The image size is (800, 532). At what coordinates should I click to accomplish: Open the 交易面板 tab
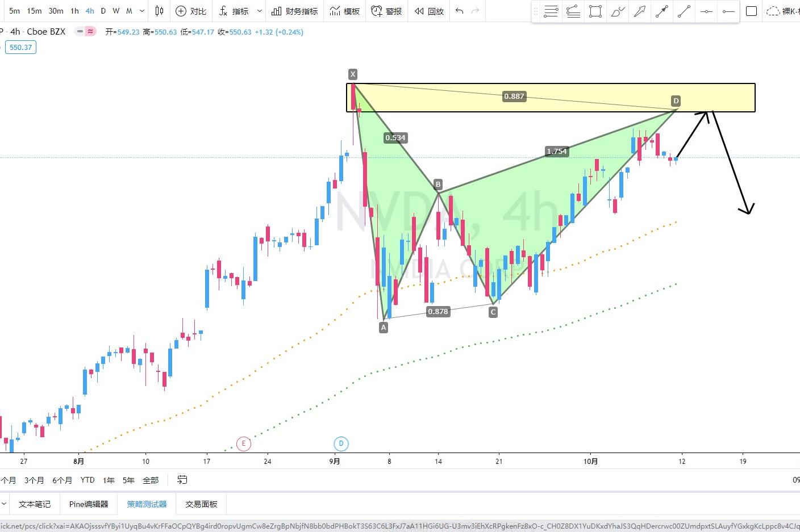point(201,504)
